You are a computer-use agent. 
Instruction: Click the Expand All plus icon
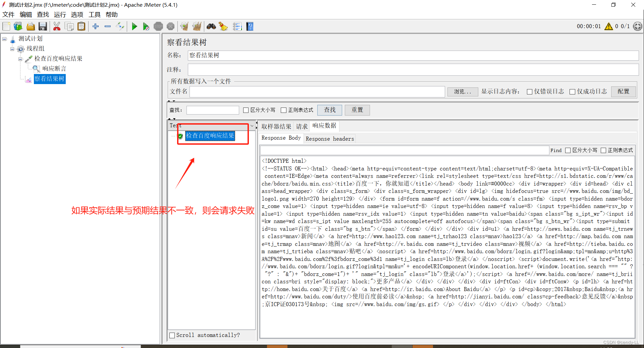96,26
